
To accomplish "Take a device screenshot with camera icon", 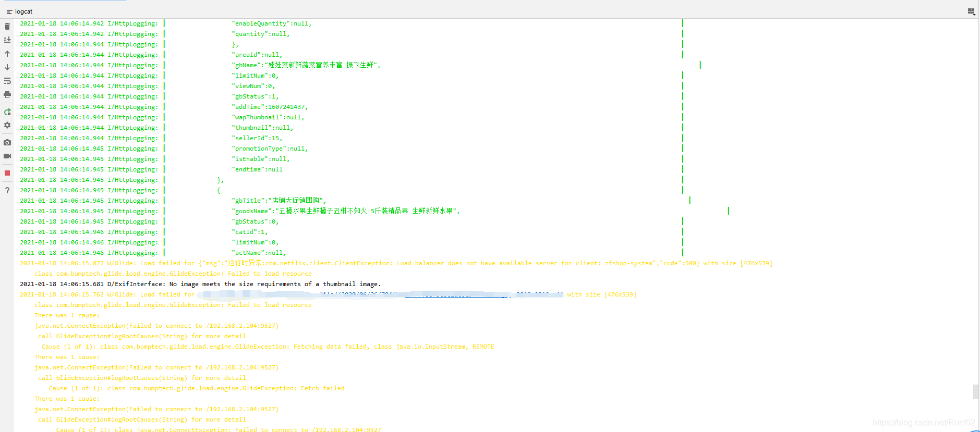I will coord(7,142).
